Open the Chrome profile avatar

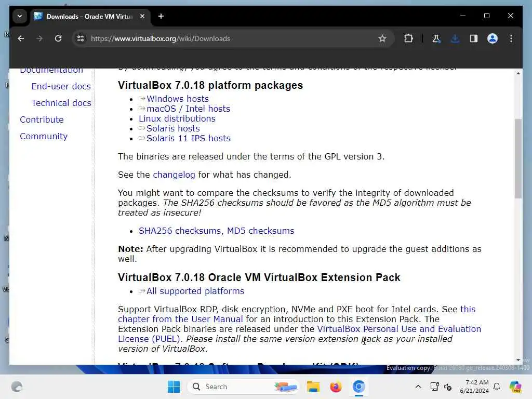pos(493,38)
